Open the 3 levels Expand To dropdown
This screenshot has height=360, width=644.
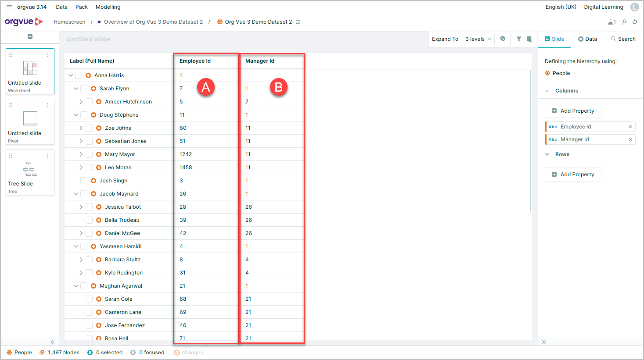click(x=478, y=39)
